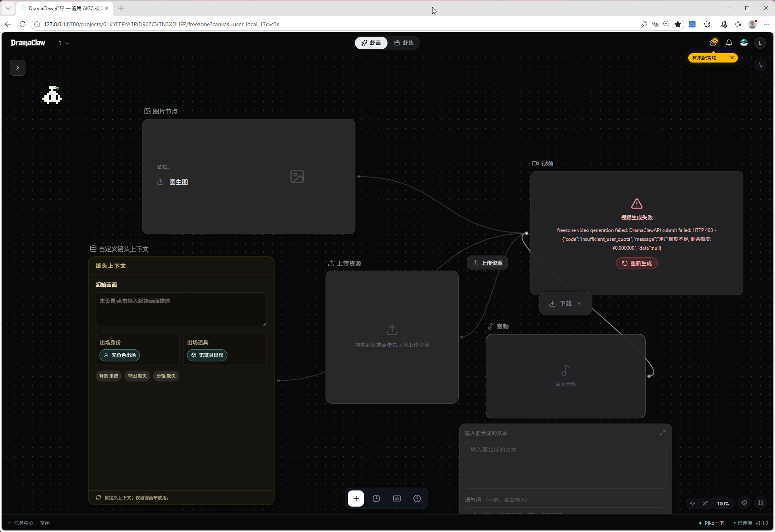Viewport: 775px width, 532px height.
Task: Open keyboard shortcuts icon in bottom toolbar
Action: 397,499
